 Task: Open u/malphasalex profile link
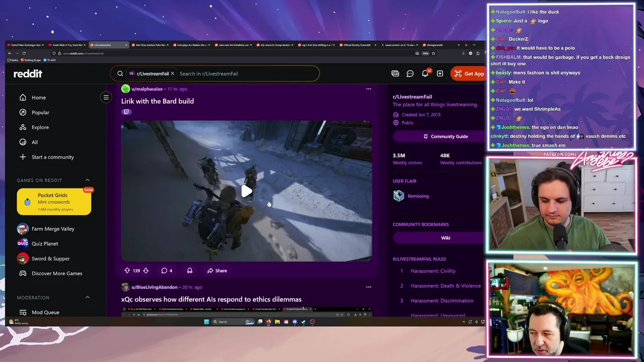(147, 89)
